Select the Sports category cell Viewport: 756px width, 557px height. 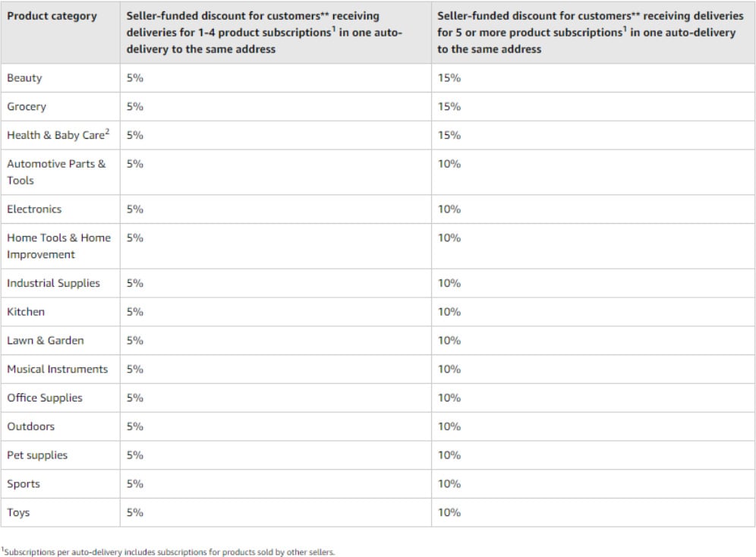pyautogui.click(x=24, y=484)
